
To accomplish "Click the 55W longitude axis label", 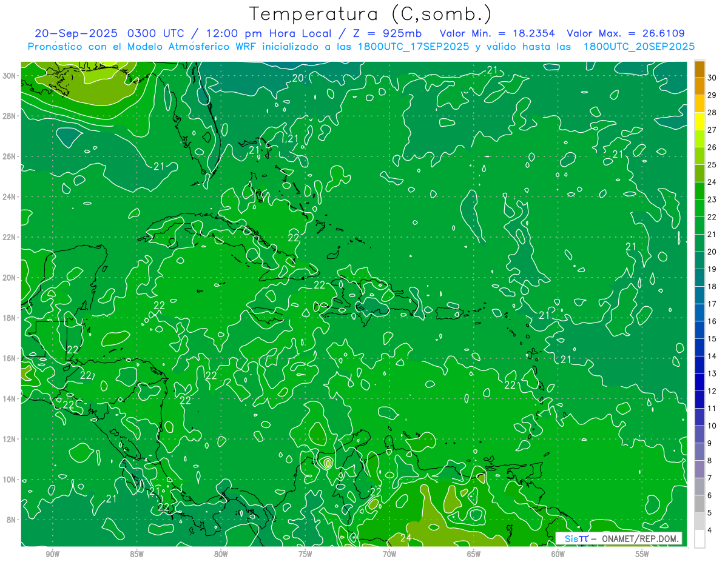I will pyautogui.click(x=642, y=554).
